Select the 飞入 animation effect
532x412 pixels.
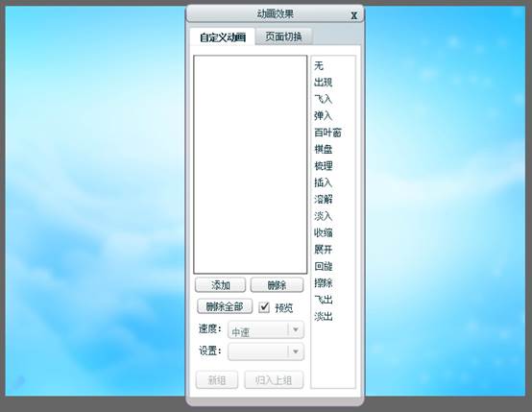(323, 99)
